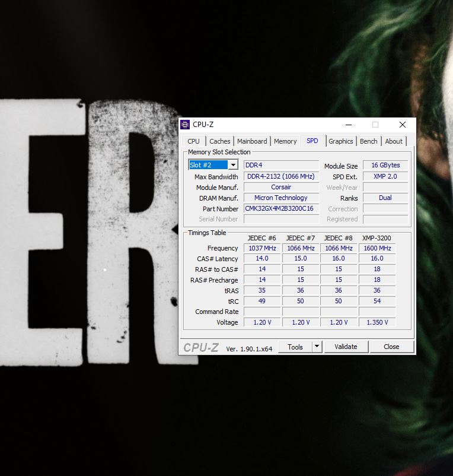This screenshot has height=476, width=453.
Task: Open the About tab
Action: pyautogui.click(x=394, y=141)
